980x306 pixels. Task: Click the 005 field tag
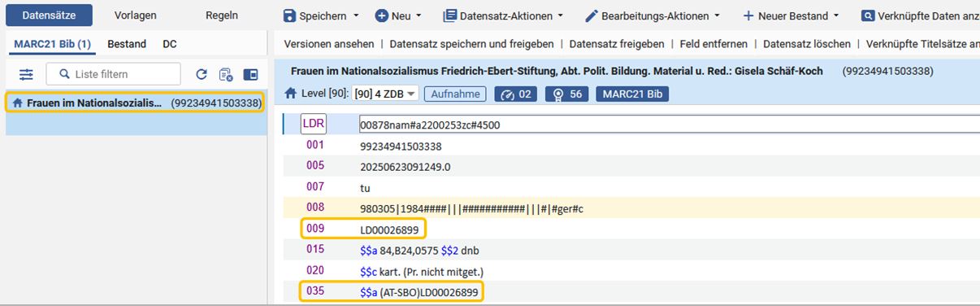pos(315,166)
